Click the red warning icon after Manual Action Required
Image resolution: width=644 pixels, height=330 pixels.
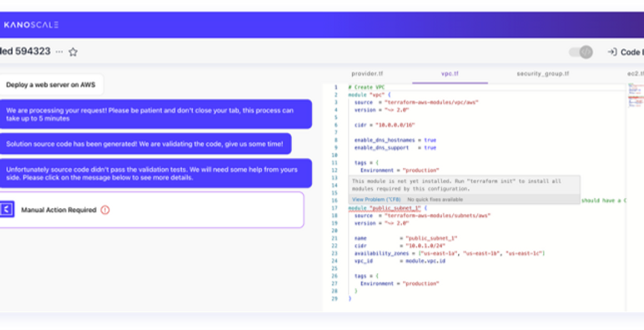(105, 210)
